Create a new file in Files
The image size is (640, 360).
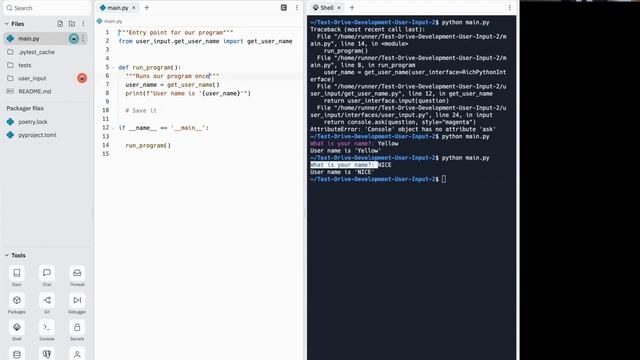point(60,24)
